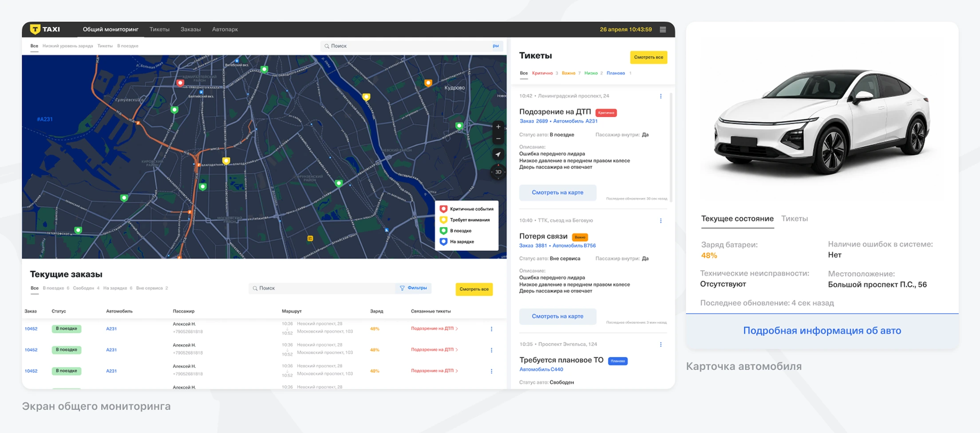Click Смотреть все in Текущие заказы
980x433 pixels.
[474, 289]
